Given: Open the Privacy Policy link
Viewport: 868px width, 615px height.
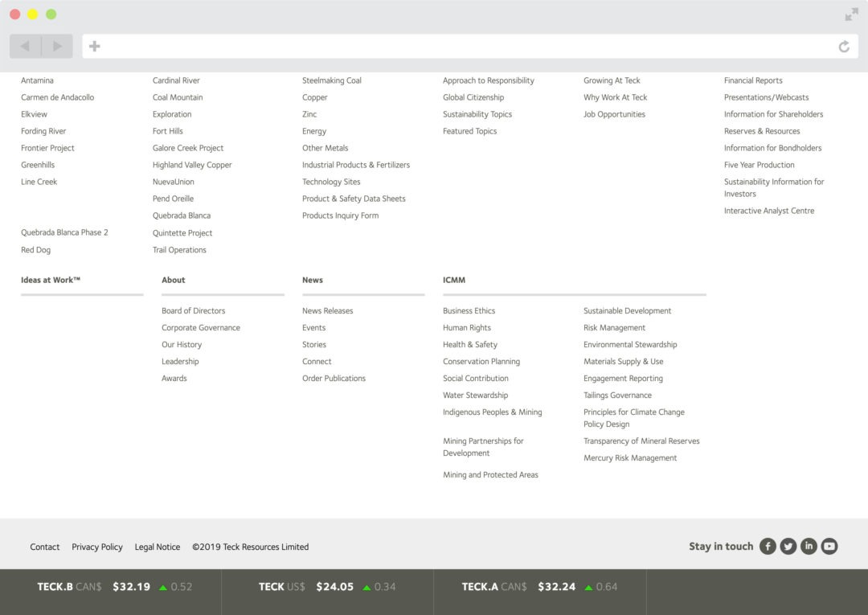Looking at the screenshot, I should coord(96,547).
